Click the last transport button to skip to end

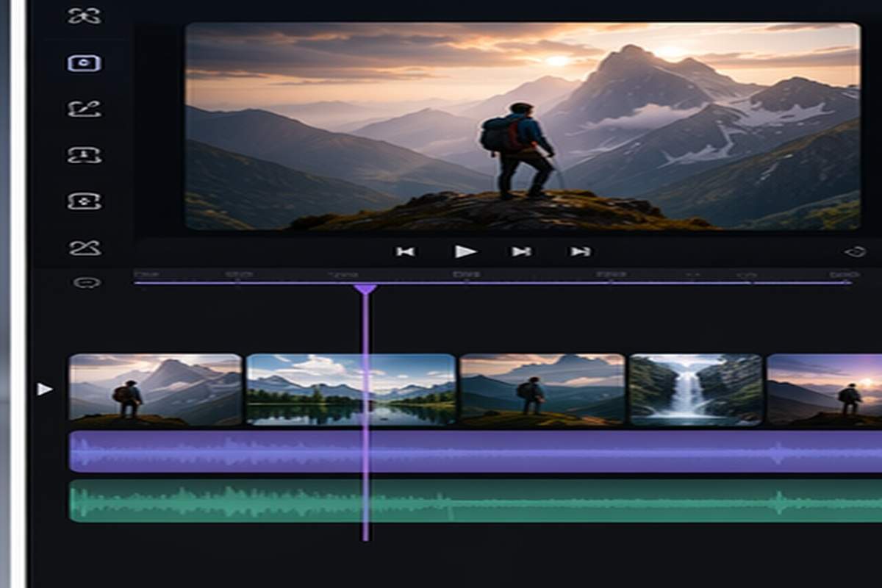click(581, 252)
